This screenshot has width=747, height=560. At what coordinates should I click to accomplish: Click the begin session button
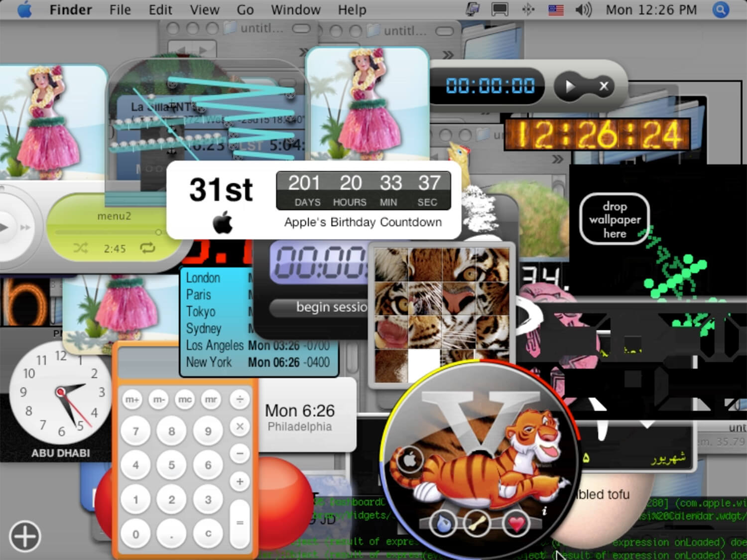click(320, 307)
